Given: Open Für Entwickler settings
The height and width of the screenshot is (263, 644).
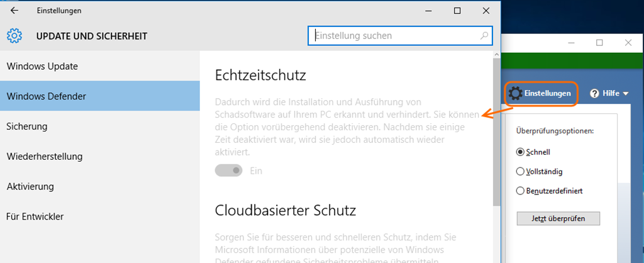Looking at the screenshot, I should coord(35,216).
